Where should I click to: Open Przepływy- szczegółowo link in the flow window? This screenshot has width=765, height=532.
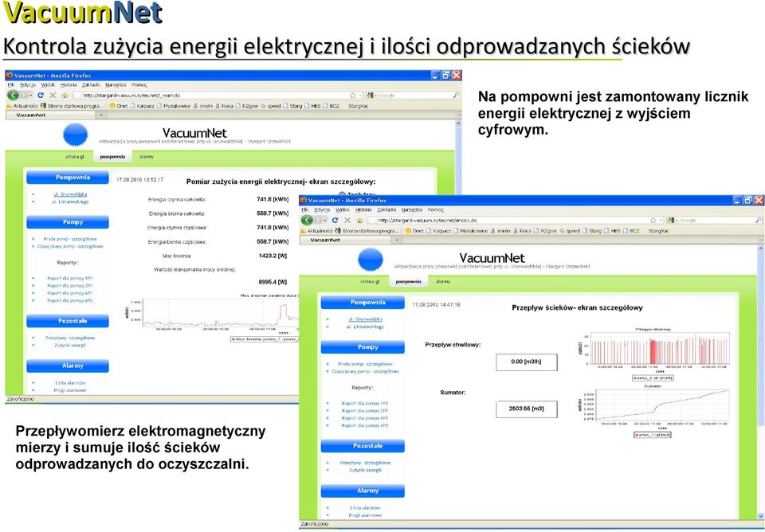click(365, 463)
